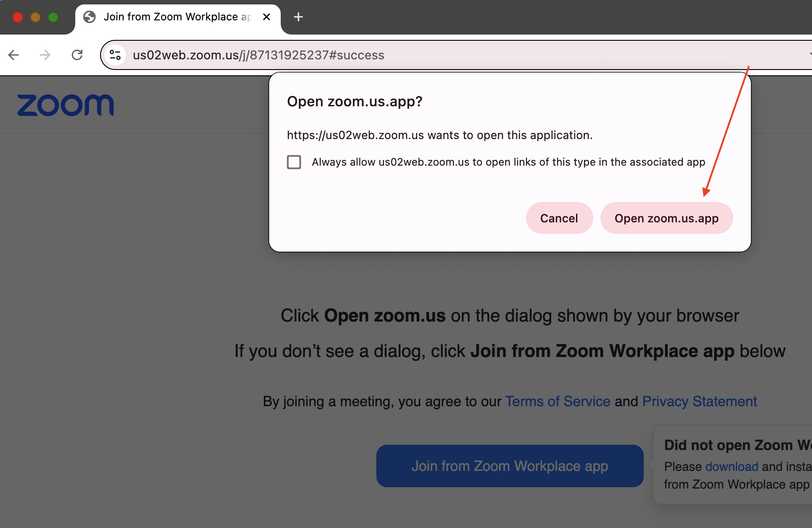The image size is (812, 528).
Task: Click text 'https://us02web.zoom.us wants to open this application.'
Action: (x=440, y=135)
